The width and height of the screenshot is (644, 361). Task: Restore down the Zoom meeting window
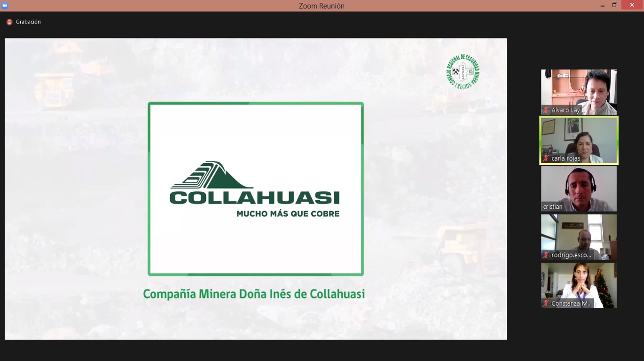click(614, 5)
